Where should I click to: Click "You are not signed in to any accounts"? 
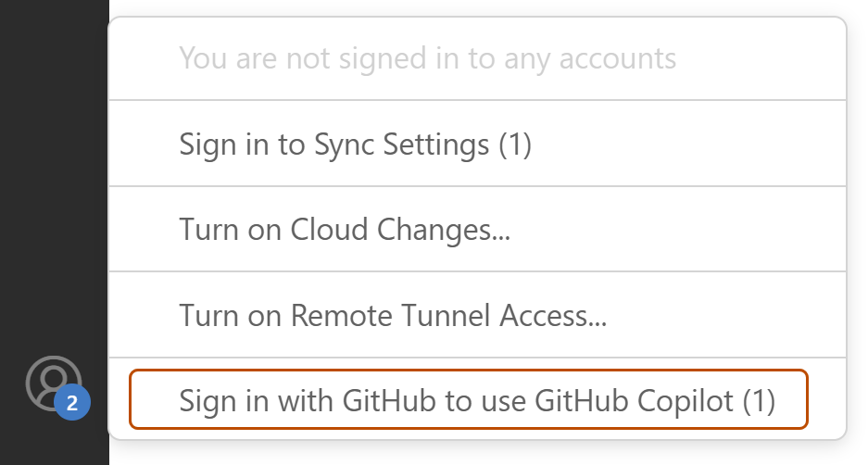[427, 59]
